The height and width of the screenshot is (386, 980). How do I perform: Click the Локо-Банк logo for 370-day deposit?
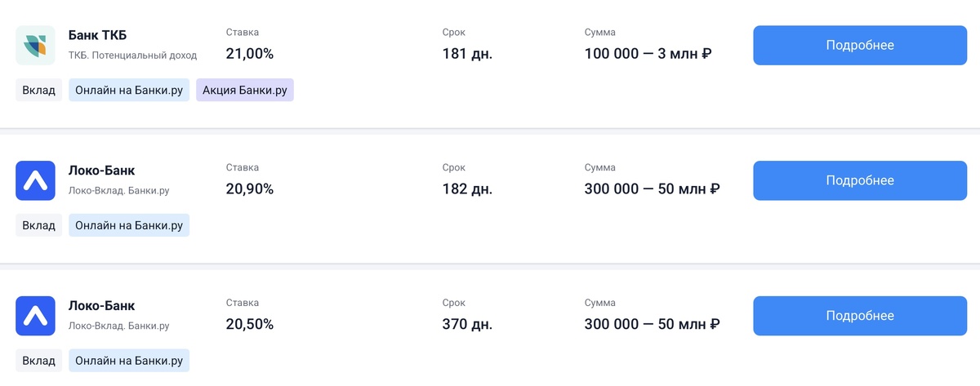35,316
